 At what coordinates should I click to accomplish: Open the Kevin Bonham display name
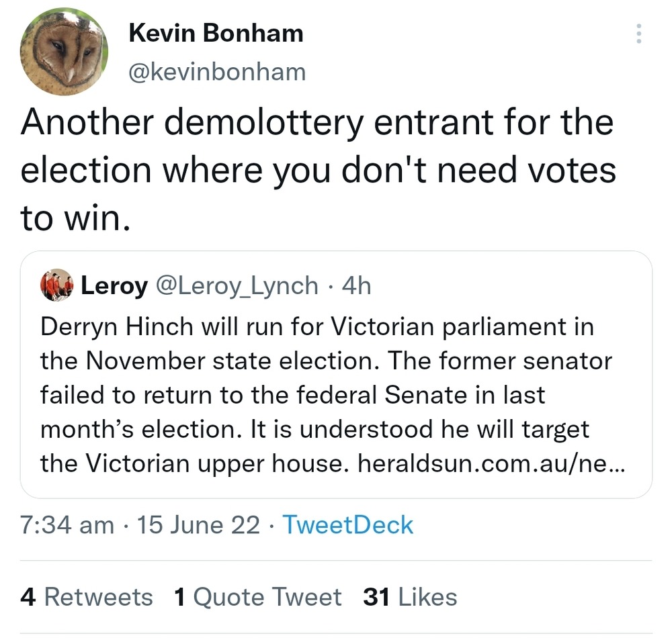215,33
